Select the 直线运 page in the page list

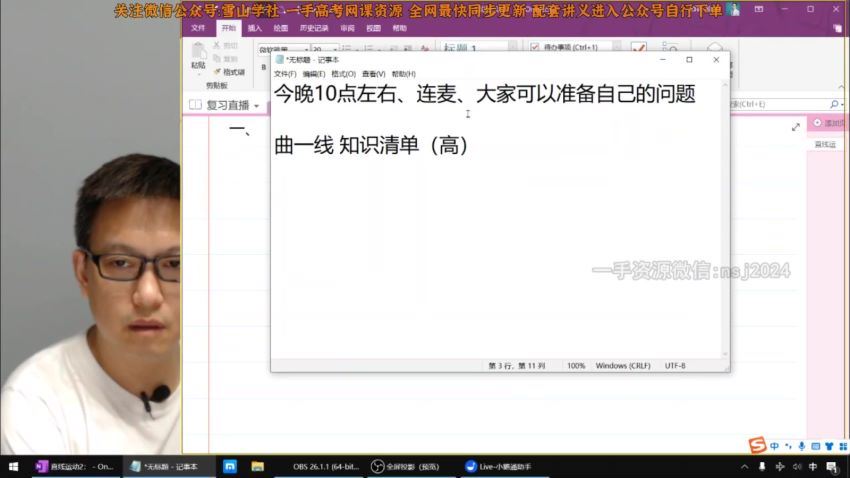(x=825, y=144)
